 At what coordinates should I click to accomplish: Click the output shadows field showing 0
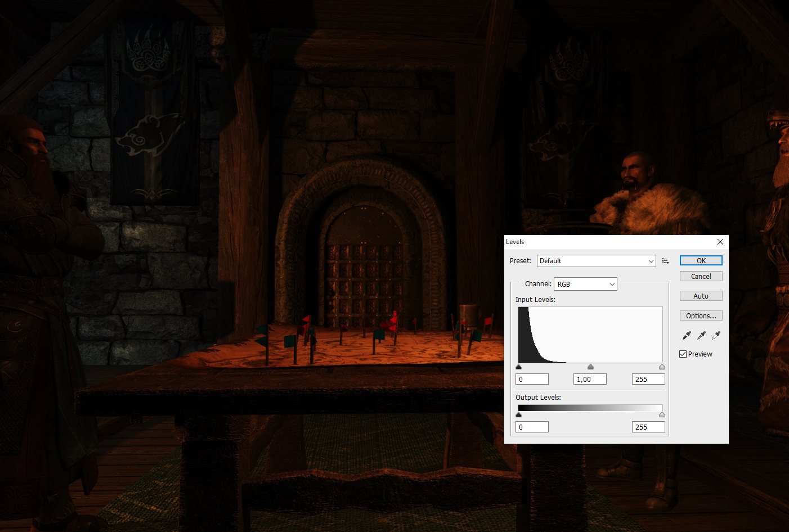pos(532,427)
